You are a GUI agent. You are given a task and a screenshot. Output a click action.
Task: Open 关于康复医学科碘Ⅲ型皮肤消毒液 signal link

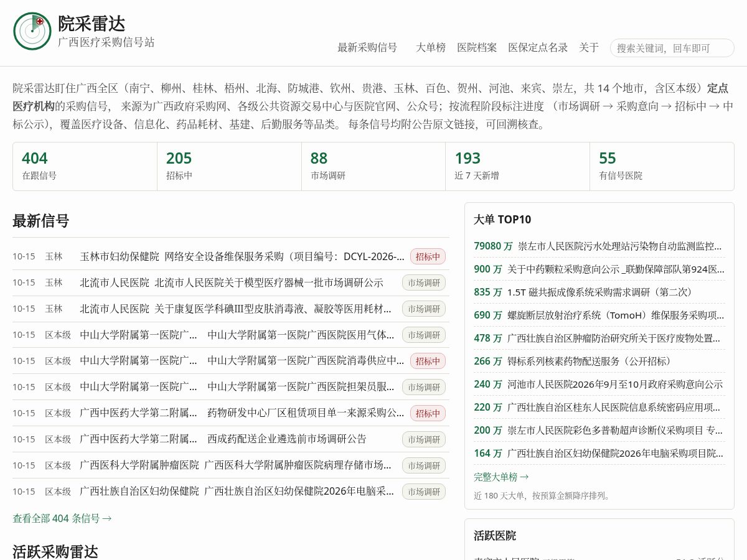click(x=273, y=309)
